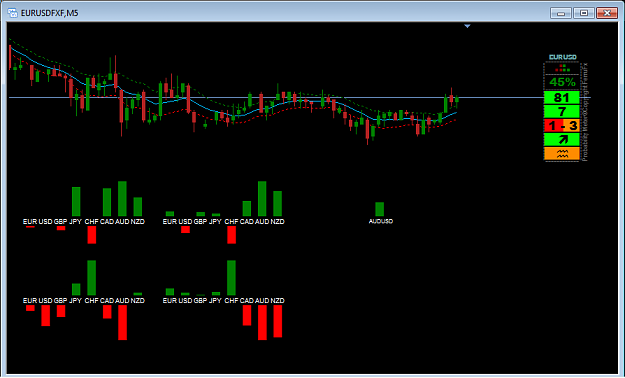Minimize the EURUSDFXF chart window

(560, 13)
